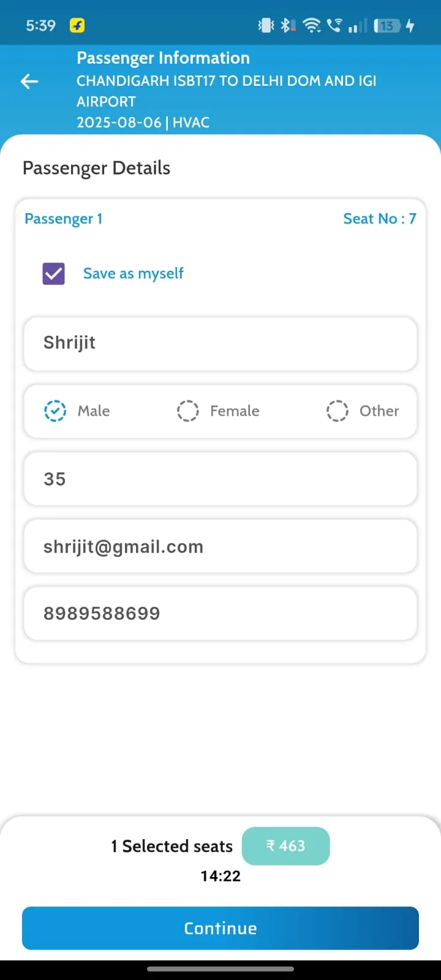
Task: Tap the Flipkart notification icon
Action: 77,26
